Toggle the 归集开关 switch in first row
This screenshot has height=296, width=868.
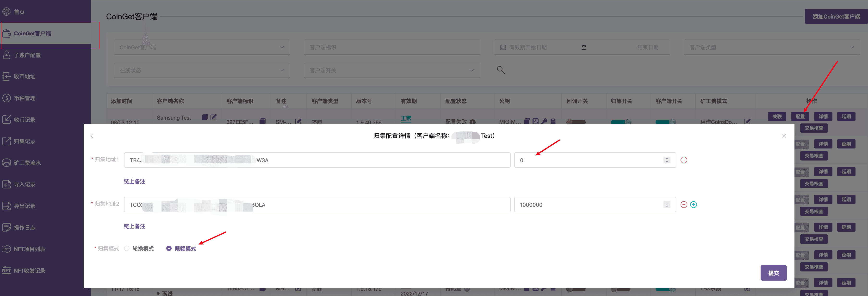click(621, 122)
